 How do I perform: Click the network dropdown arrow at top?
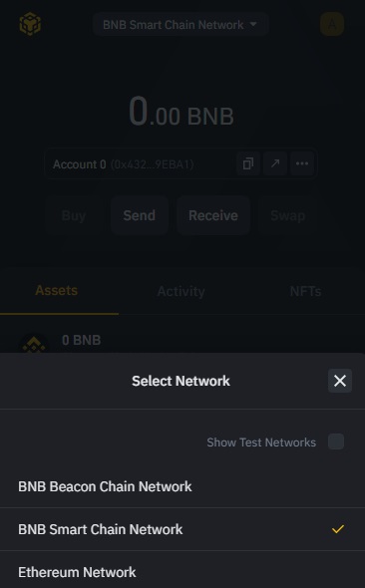click(x=253, y=24)
